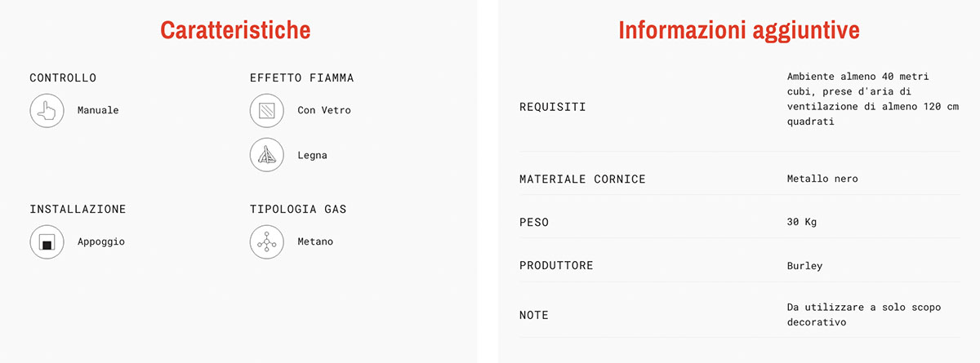Select the CONTROLLO section title
980x363 pixels.
pyautogui.click(x=63, y=78)
